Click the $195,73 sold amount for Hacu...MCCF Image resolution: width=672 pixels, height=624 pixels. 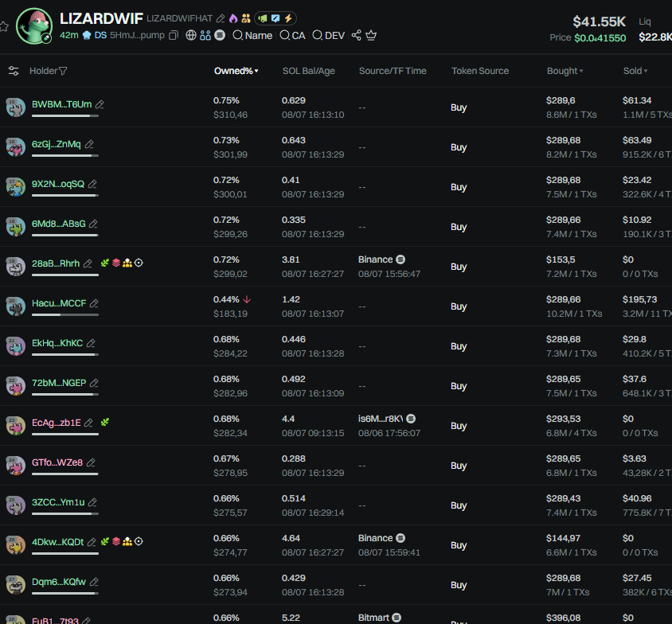coord(640,300)
